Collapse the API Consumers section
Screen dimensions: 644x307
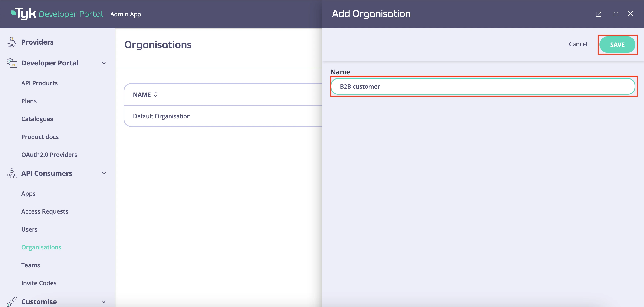point(104,173)
